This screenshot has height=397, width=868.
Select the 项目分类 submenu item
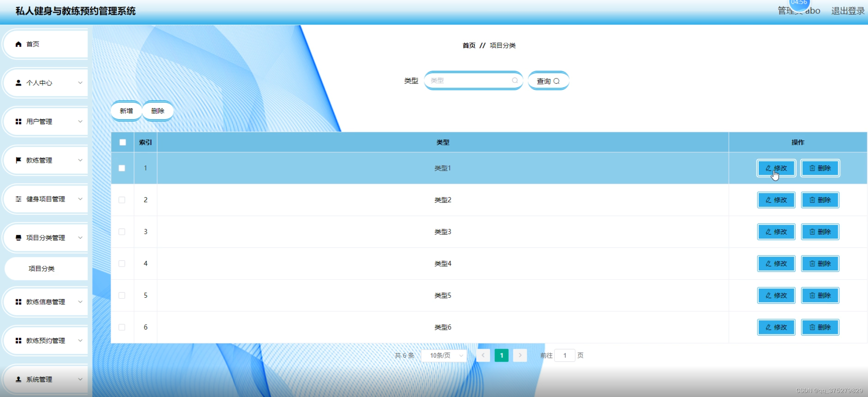(42, 269)
